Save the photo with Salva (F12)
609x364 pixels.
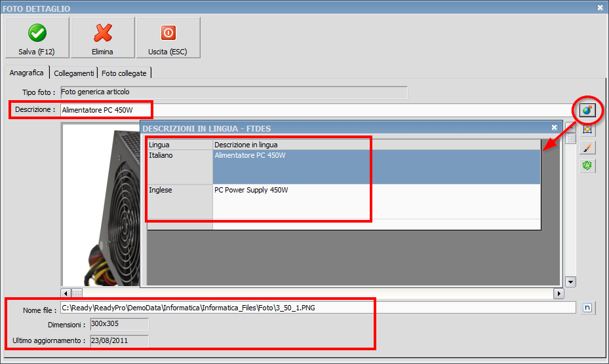pos(37,38)
